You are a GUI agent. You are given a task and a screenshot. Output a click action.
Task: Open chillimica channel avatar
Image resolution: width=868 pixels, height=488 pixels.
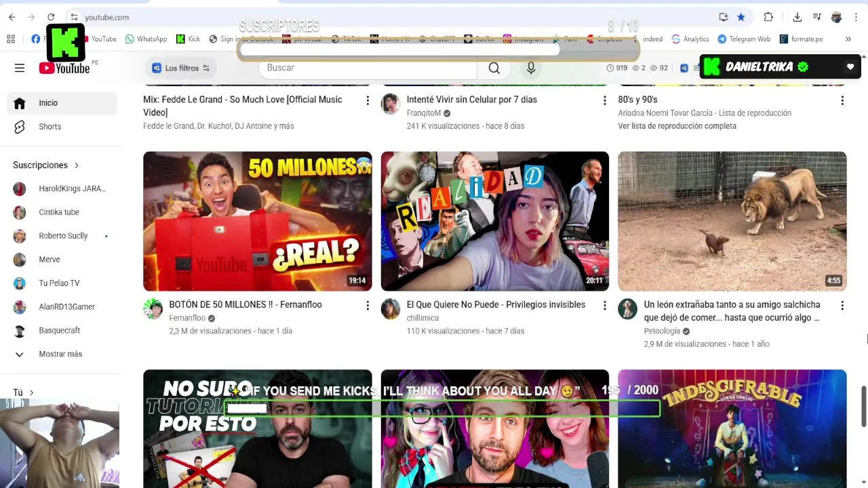pyautogui.click(x=390, y=309)
